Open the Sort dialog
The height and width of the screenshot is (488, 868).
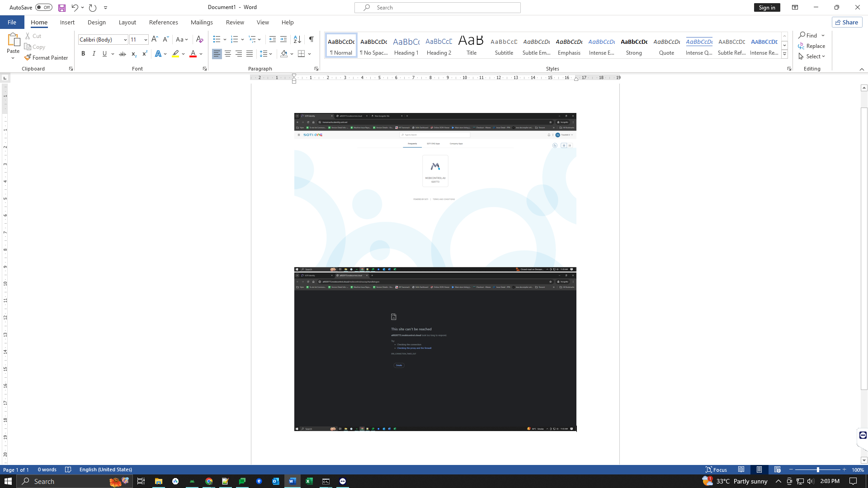point(297,39)
